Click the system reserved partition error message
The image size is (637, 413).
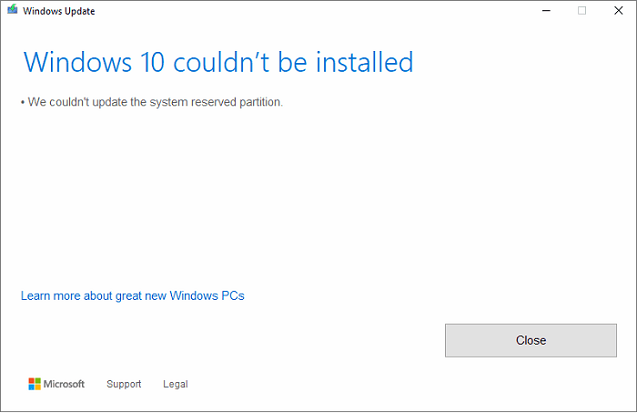point(155,102)
